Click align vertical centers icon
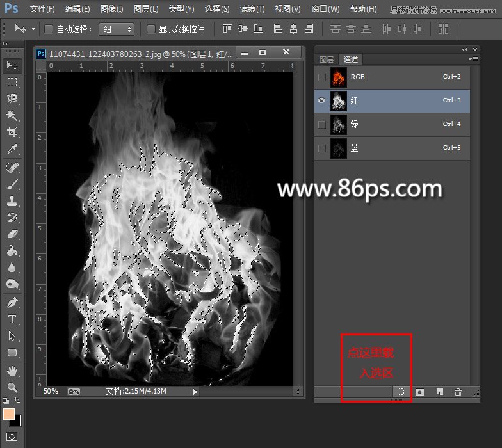The height and width of the screenshot is (448, 502). click(243, 29)
